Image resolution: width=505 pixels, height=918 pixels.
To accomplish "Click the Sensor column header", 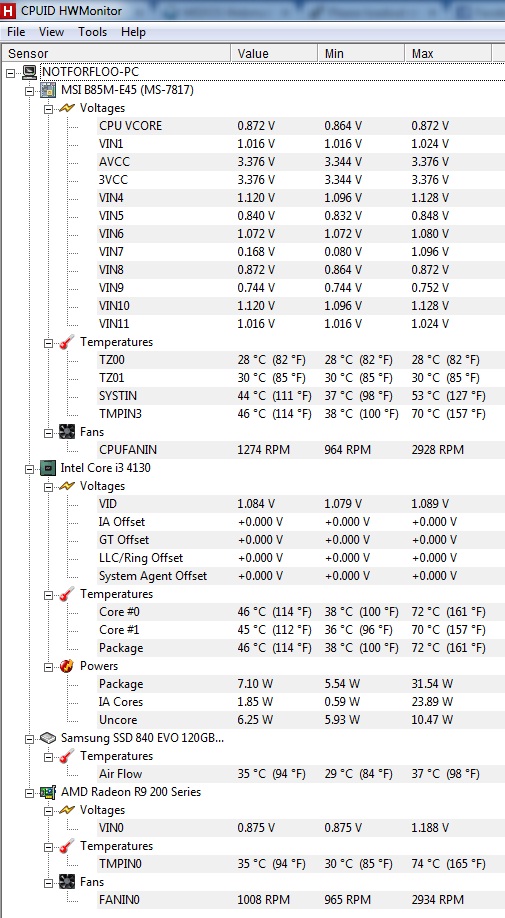I will (116, 53).
